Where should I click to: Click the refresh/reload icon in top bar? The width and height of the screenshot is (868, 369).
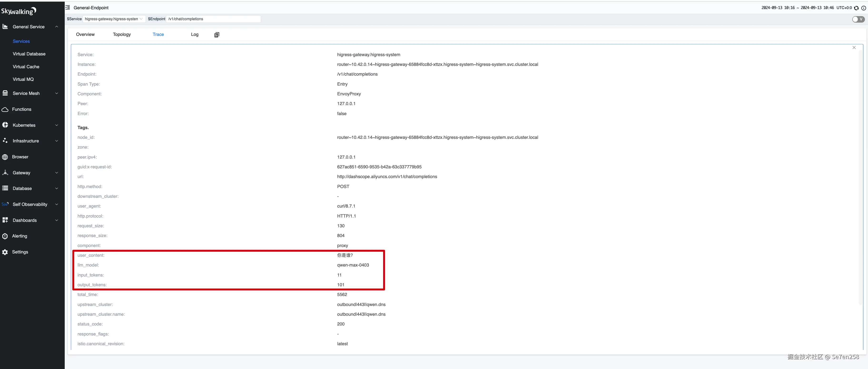[856, 8]
